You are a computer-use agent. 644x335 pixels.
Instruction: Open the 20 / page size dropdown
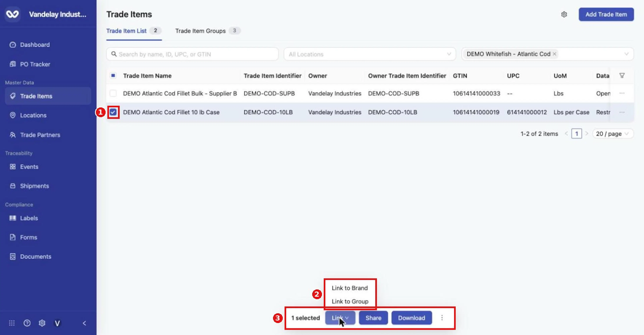click(613, 134)
